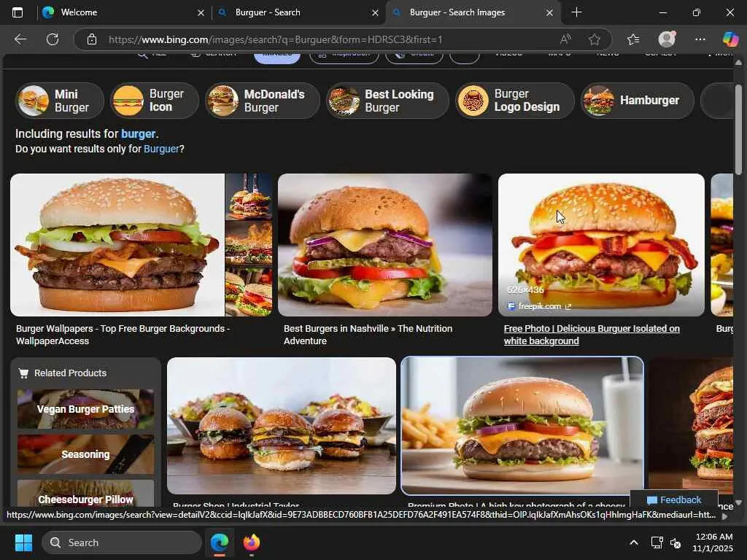Close the Burguer - Search tab
The height and width of the screenshot is (560, 747).
click(376, 13)
